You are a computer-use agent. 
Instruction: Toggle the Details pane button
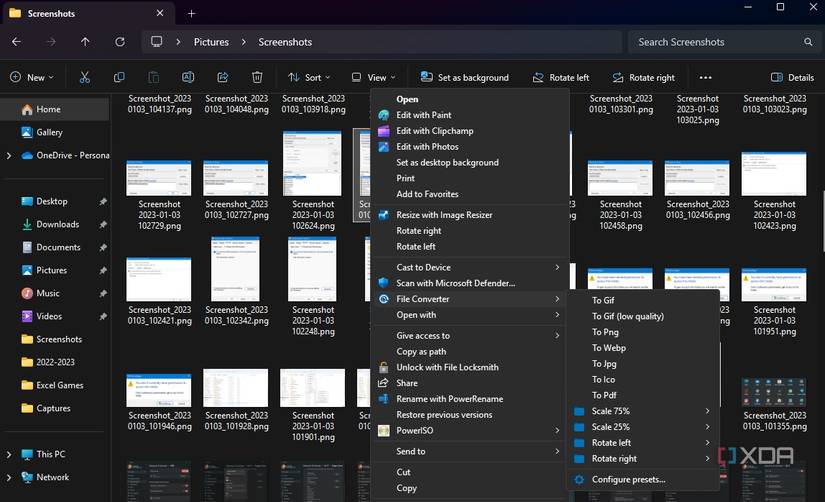[x=792, y=77]
